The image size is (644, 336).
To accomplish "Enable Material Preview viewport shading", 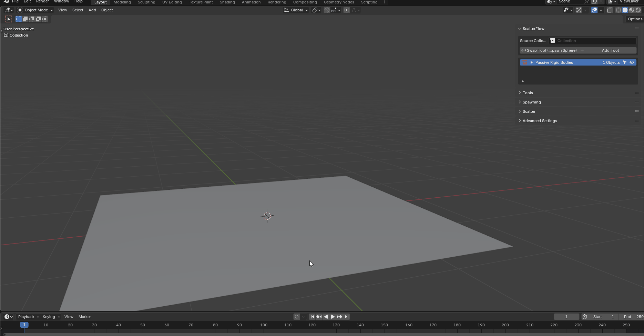I will pos(632,10).
